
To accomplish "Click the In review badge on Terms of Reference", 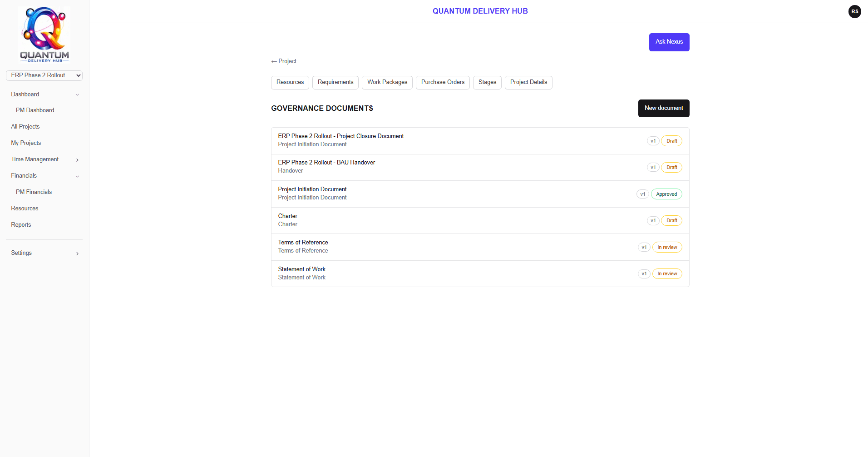I will pos(667,248).
